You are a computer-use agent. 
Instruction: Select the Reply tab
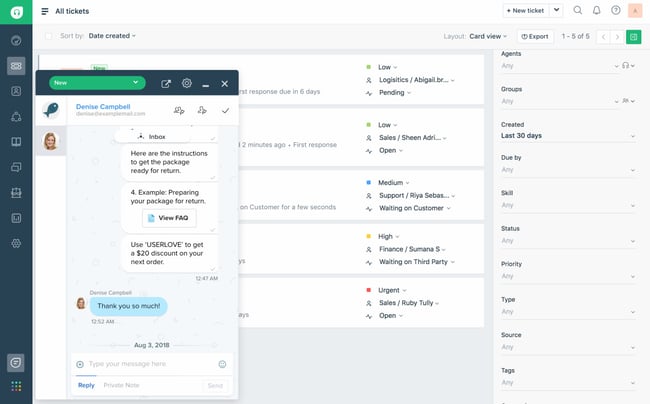[86, 385]
